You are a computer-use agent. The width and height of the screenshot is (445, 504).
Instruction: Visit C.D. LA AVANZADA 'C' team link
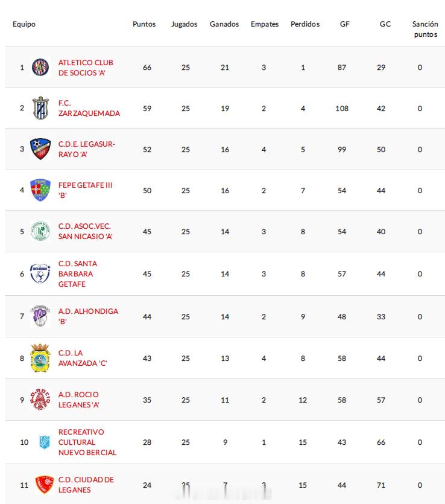(x=83, y=358)
